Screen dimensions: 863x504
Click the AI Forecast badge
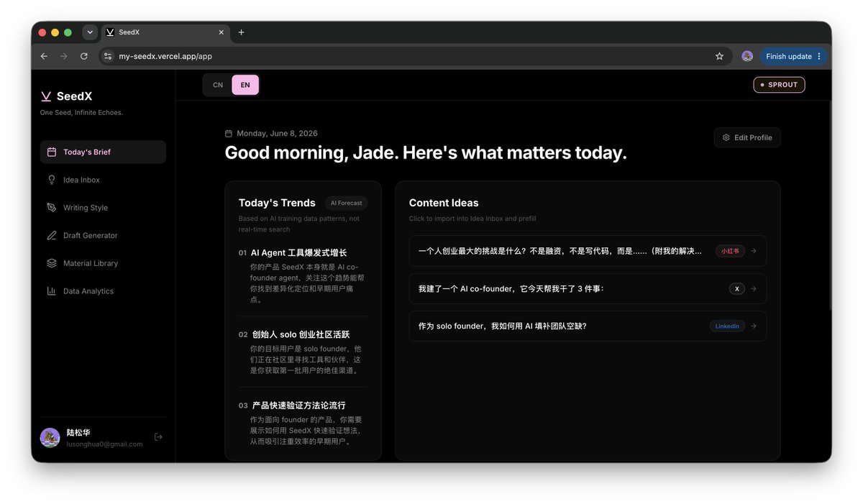(346, 203)
